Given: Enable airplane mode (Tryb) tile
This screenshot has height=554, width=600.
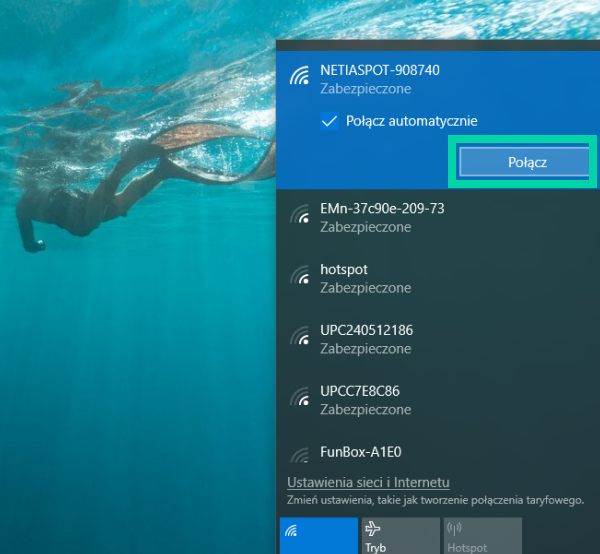Looking at the screenshot, I should tap(400, 535).
